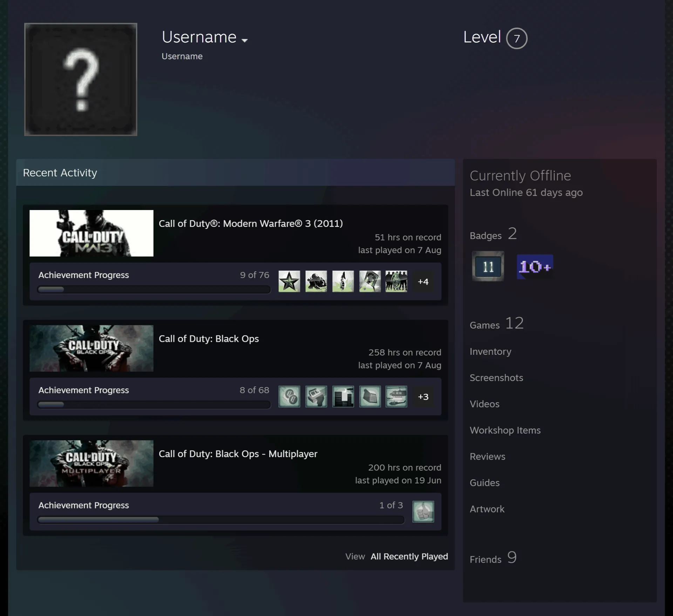Click the third Modern Warfare 3 achievement icon
Image resolution: width=673 pixels, height=616 pixels.
tap(343, 281)
